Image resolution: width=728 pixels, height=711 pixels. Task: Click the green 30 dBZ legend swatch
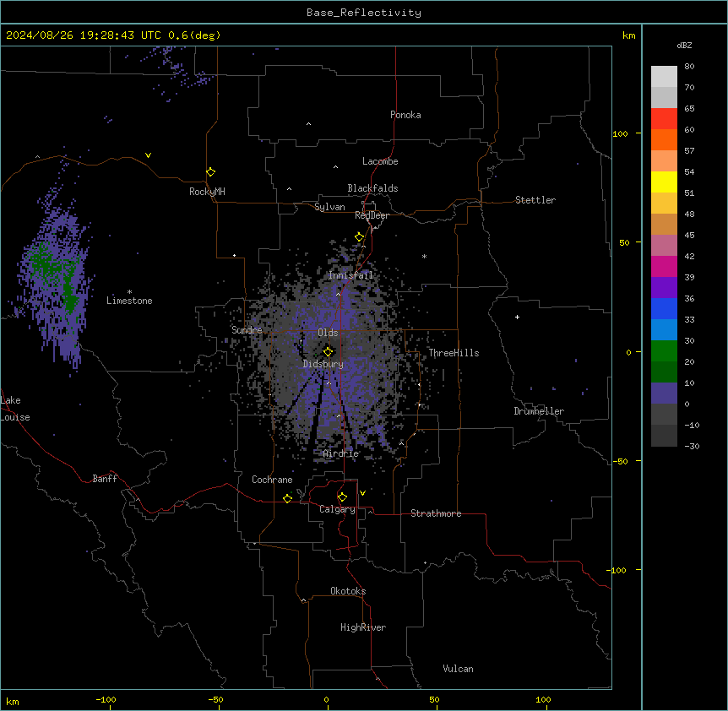664,351
